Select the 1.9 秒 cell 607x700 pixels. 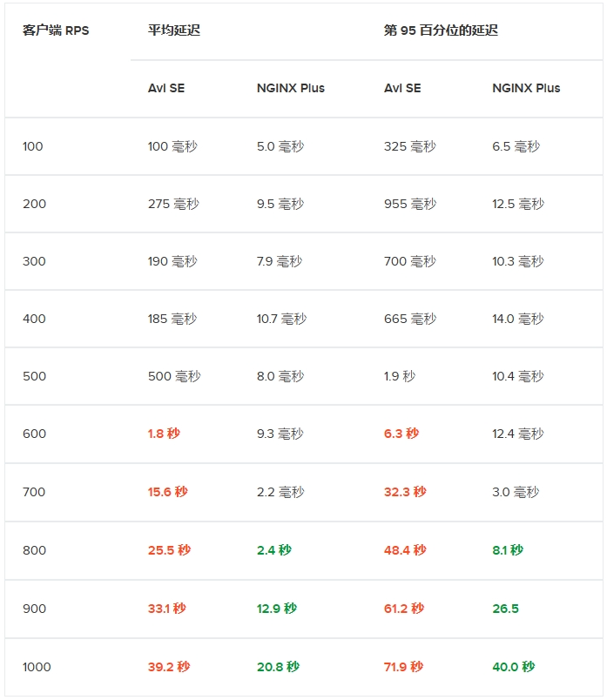pyautogui.click(x=400, y=376)
